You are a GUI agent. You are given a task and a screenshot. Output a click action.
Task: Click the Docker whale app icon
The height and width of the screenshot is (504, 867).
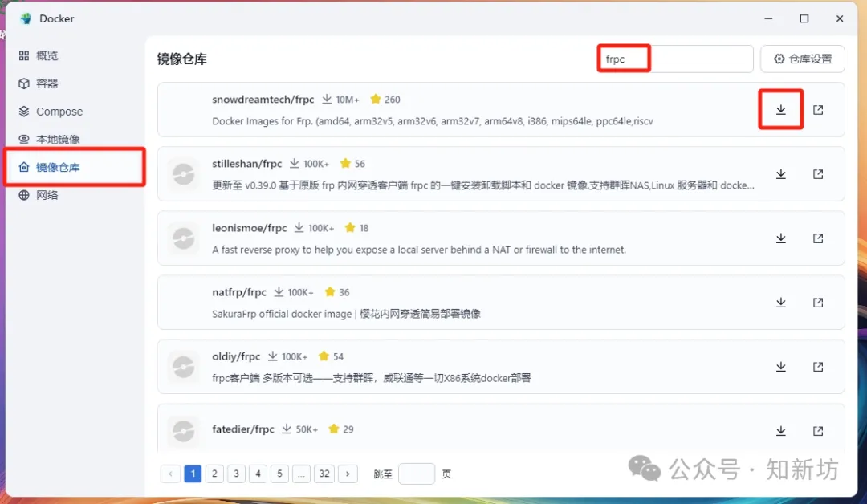pos(26,18)
